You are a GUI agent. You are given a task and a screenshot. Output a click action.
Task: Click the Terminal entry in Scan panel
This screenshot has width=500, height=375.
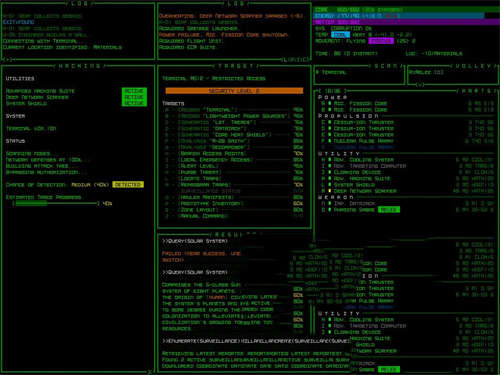(x=331, y=72)
